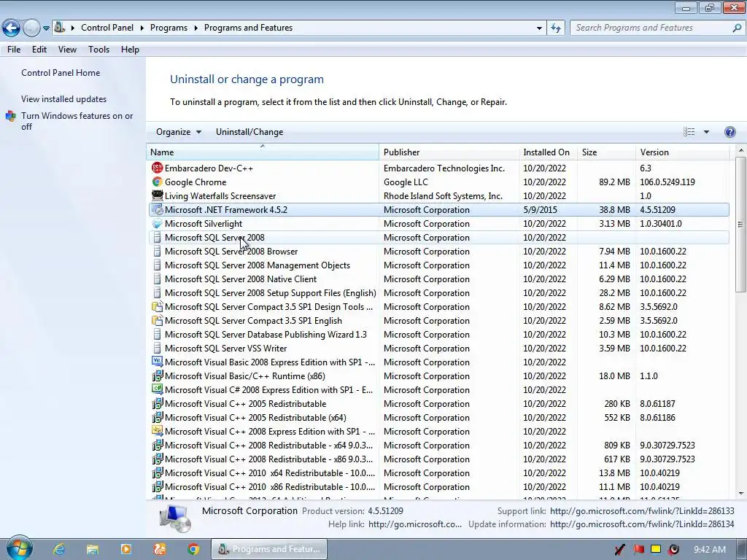Screen dimensions: 747x560
Task: Click the Programs and Features taskbar button
Action: tap(269, 549)
